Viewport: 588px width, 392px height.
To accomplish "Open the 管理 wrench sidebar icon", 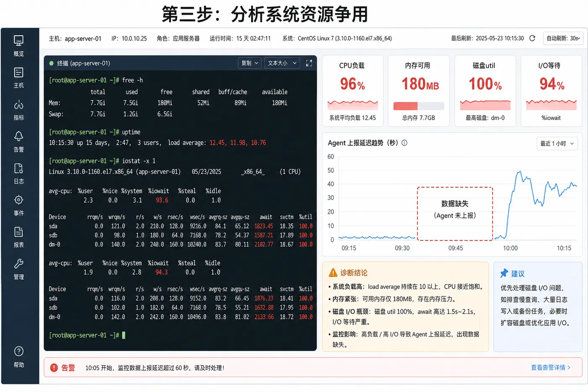I will (18, 264).
